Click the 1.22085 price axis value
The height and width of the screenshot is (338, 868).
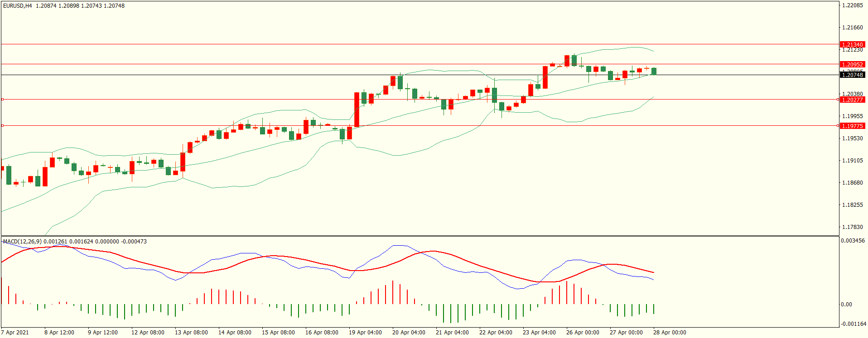pyautogui.click(x=852, y=5)
